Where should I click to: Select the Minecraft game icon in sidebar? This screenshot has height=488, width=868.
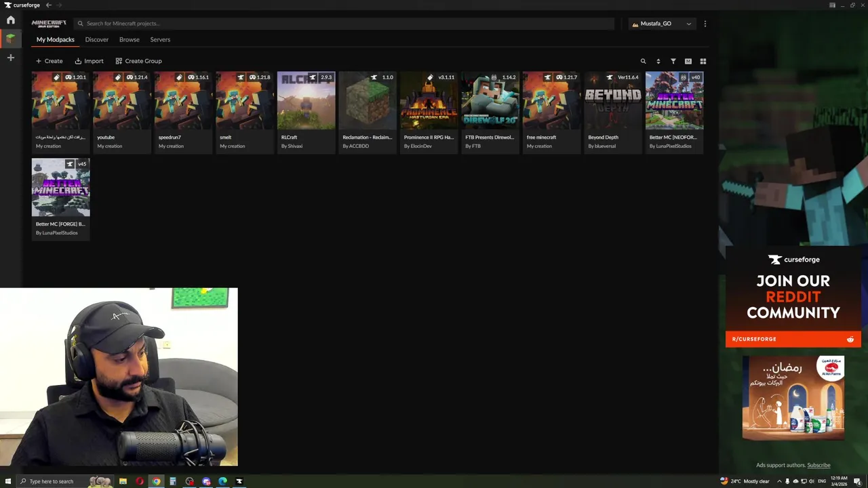pos(10,39)
